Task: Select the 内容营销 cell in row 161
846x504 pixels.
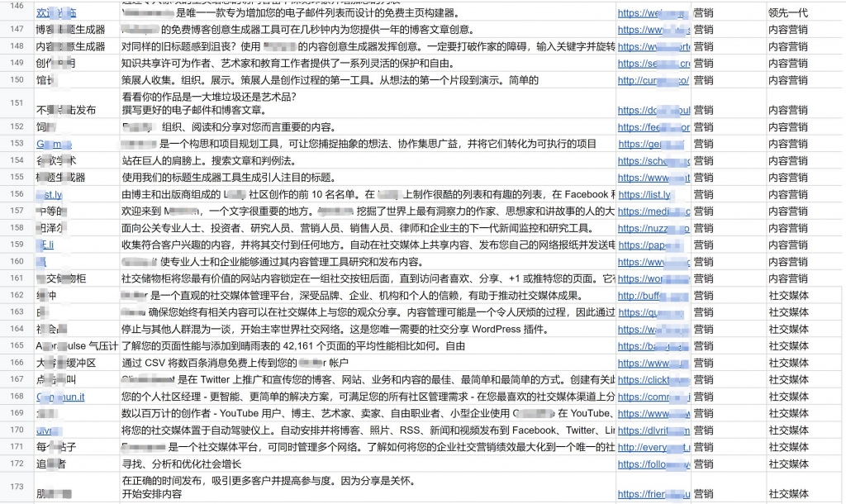Action: tap(804, 278)
